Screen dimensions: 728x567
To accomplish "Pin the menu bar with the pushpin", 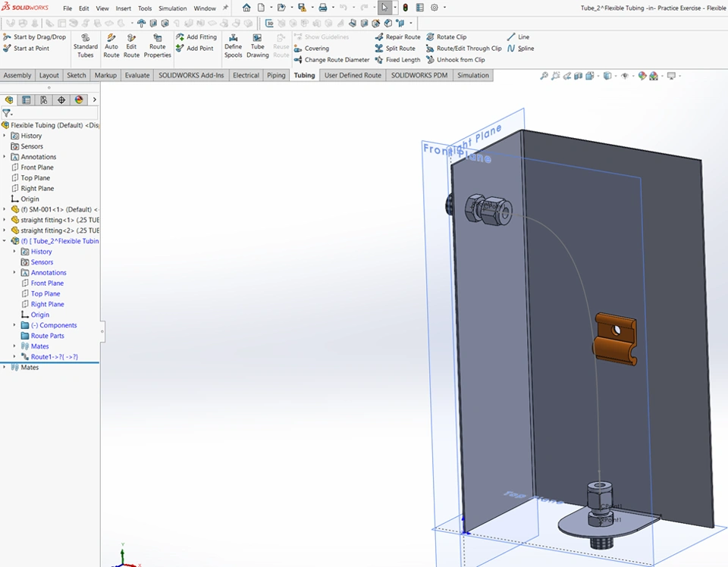I will tap(225, 8).
